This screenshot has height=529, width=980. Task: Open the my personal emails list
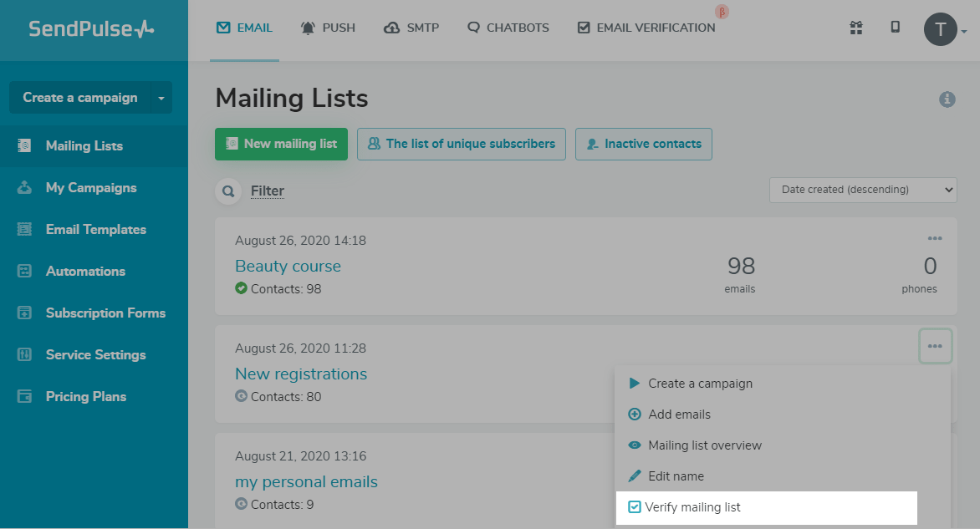pos(306,482)
